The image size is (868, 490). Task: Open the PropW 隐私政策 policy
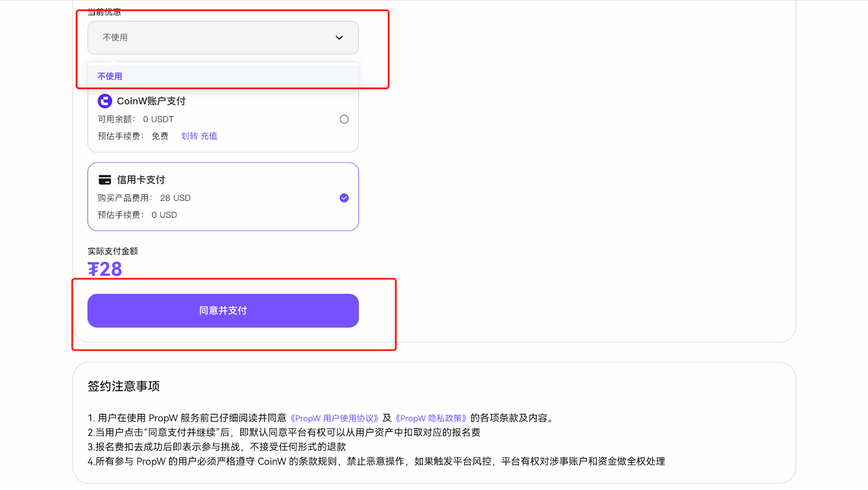(431, 418)
